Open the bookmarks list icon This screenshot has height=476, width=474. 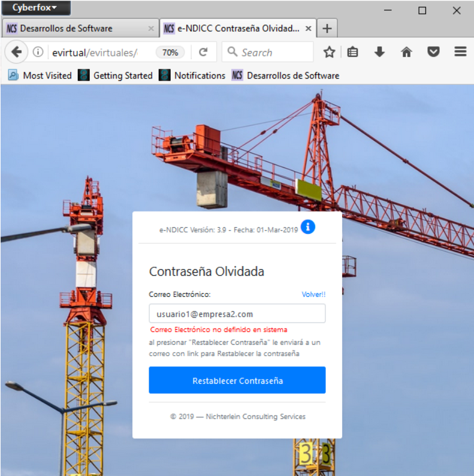coord(353,52)
